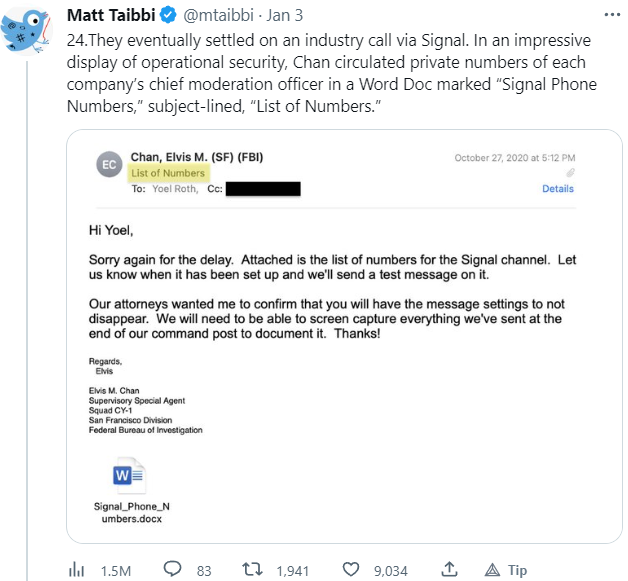Viewport: 628px width, 581px height.
Task: Click the Word document attachment icon
Action: (x=128, y=478)
